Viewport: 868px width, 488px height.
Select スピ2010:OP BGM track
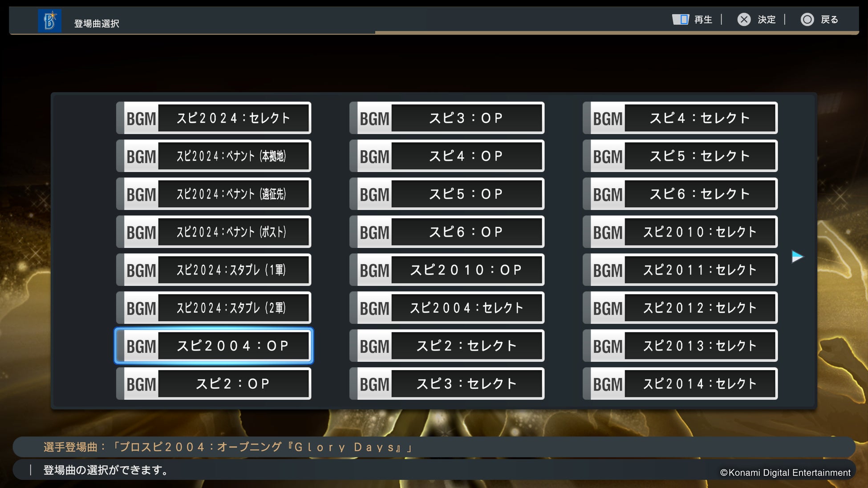pos(447,270)
